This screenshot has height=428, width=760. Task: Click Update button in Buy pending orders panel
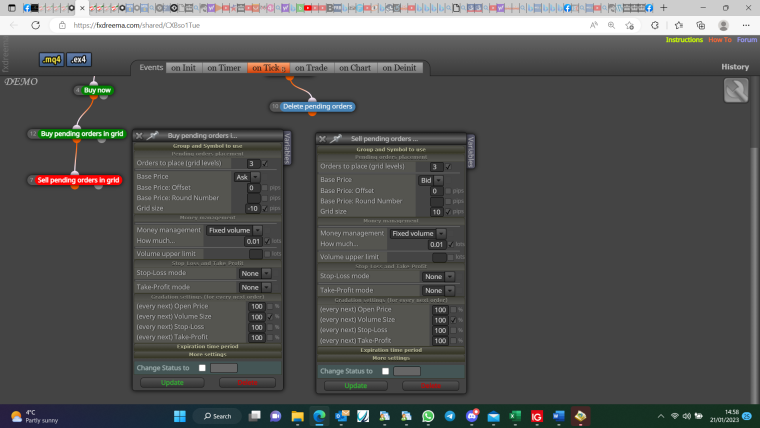click(x=172, y=382)
